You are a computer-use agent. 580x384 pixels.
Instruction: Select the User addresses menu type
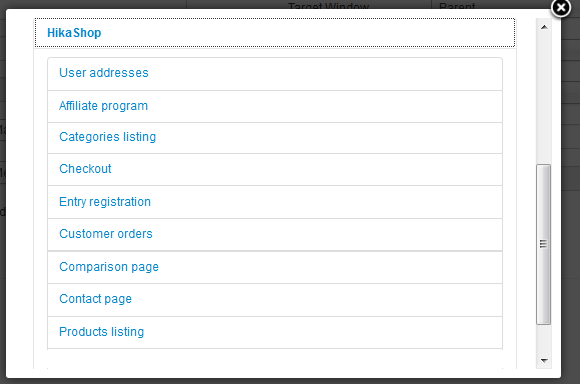click(x=104, y=73)
